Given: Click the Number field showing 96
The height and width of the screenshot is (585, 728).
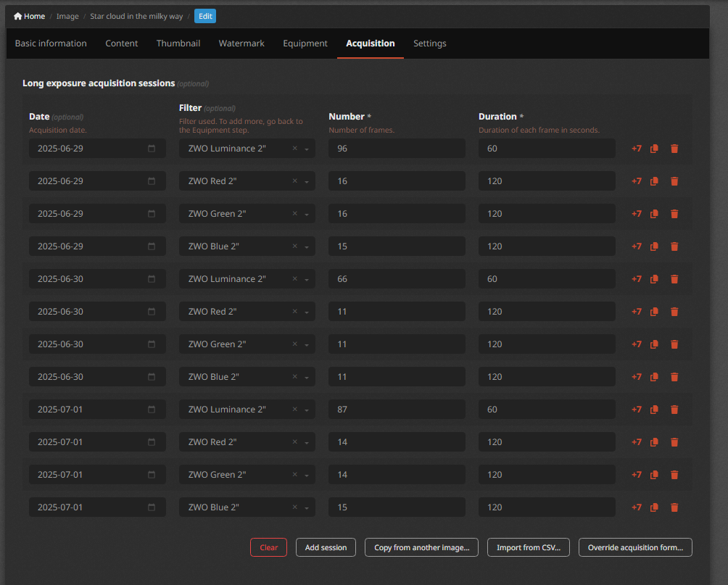Looking at the screenshot, I should (397, 149).
